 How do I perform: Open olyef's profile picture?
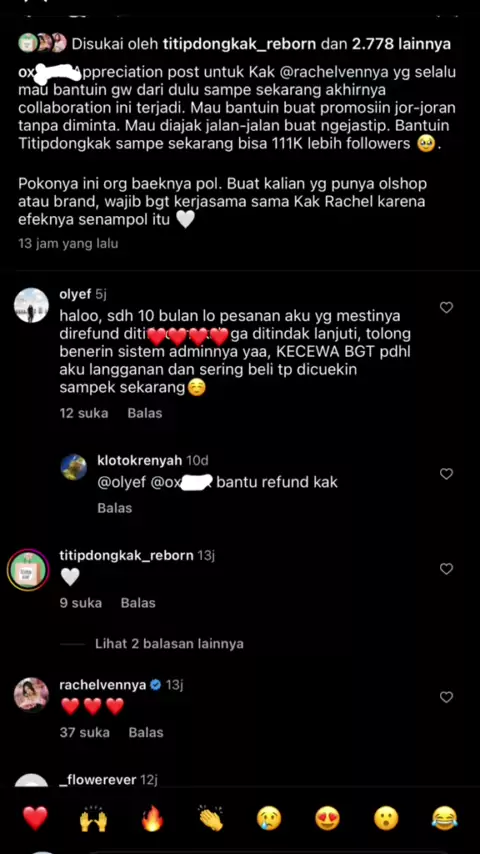coord(31,305)
